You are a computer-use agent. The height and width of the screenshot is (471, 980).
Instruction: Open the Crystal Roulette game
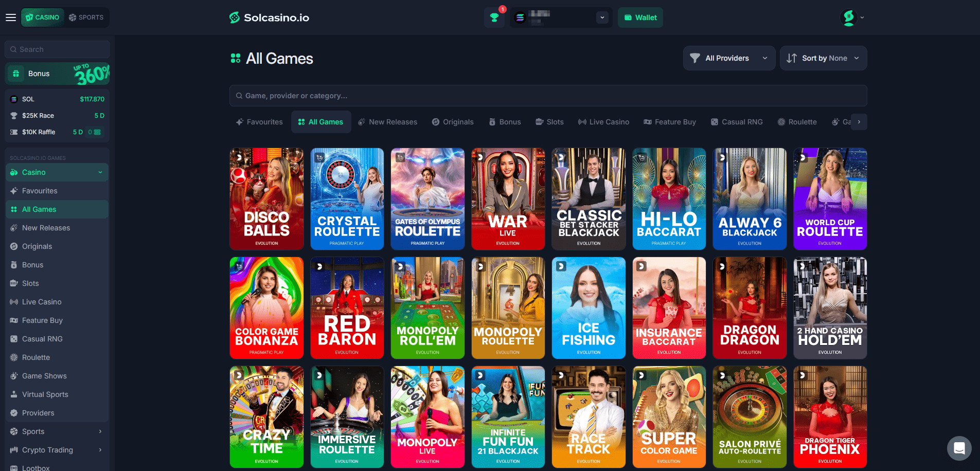point(347,199)
